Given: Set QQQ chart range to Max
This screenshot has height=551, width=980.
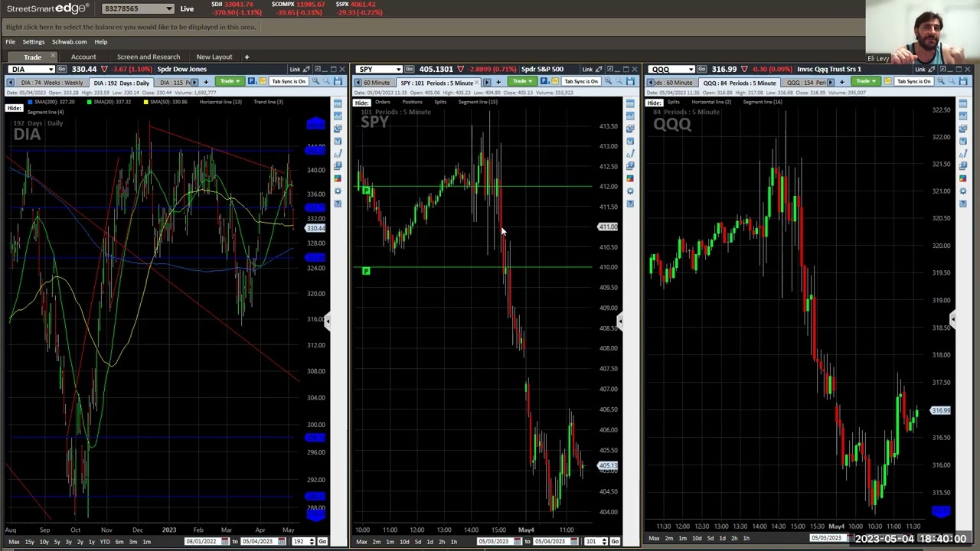Looking at the screenshot, I should (654, 538).
